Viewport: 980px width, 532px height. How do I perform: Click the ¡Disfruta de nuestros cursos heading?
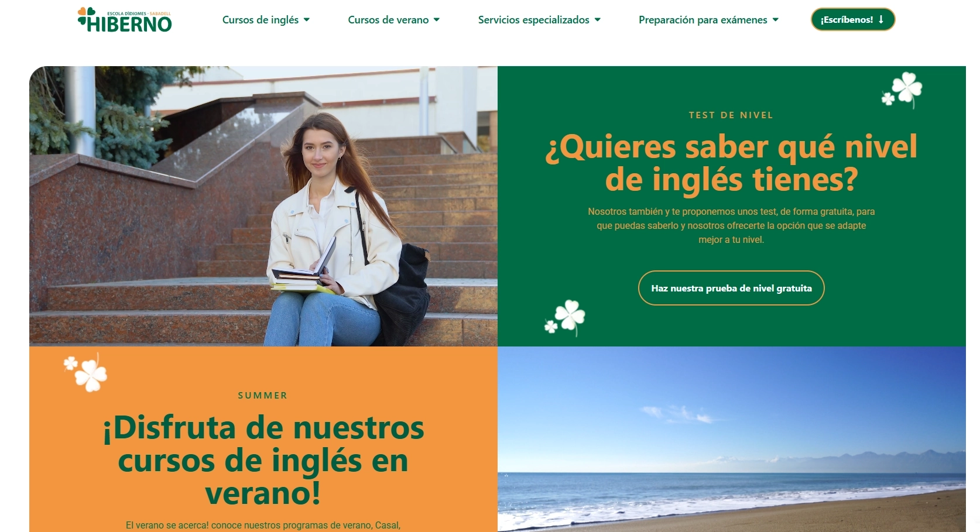pos(263,460)
